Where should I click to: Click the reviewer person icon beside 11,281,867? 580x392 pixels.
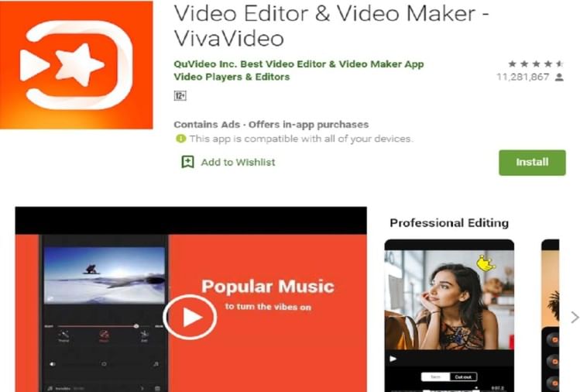pyautogui.click(x=559, y=77)
